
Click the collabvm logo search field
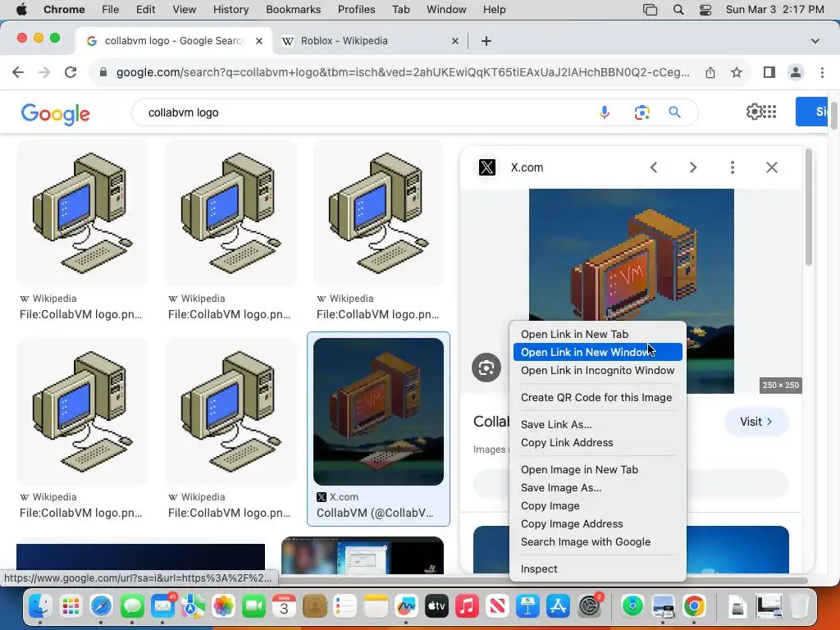pyautogui.click(x=364, y=112)
